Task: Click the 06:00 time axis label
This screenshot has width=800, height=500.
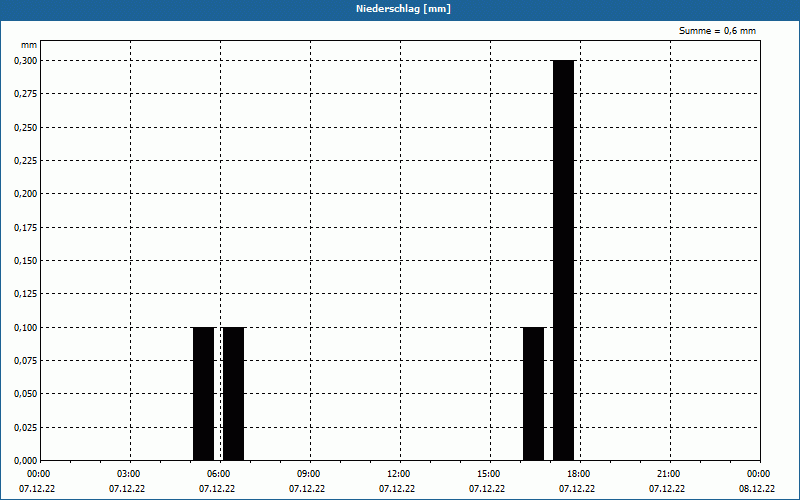Action: coord(218,474)
